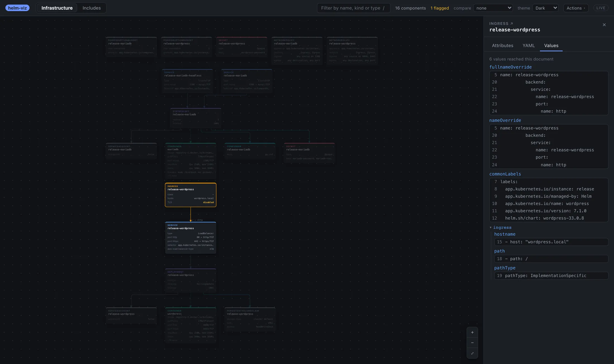The image size is (614, 364).
Task: Click the 16 components count text
Action: 410,8
